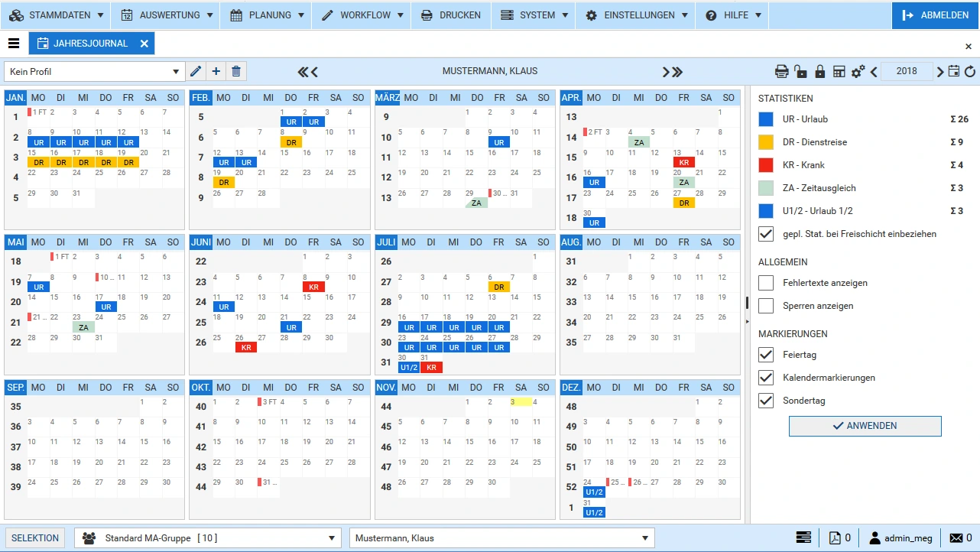Click the open padlock unlock icon
980x552 pixels.
pos(800,72)
